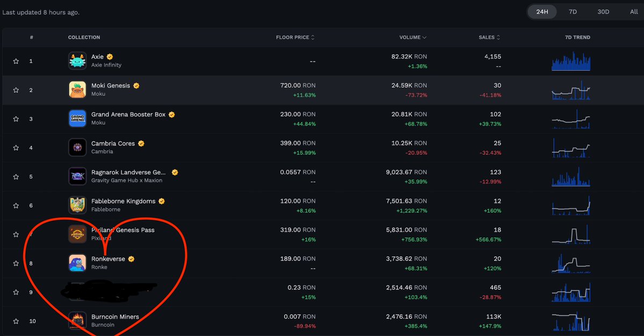Open the Grand Arena logo icon

tap(77, 118)
